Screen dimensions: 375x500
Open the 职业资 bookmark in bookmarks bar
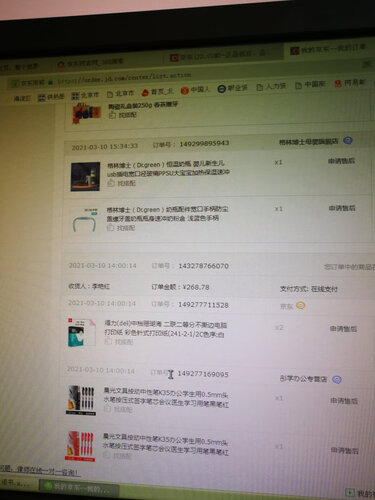232,88
